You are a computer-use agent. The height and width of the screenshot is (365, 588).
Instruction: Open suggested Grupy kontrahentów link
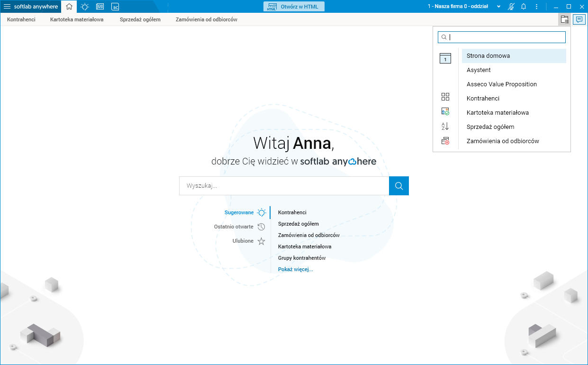coord(302,258)
